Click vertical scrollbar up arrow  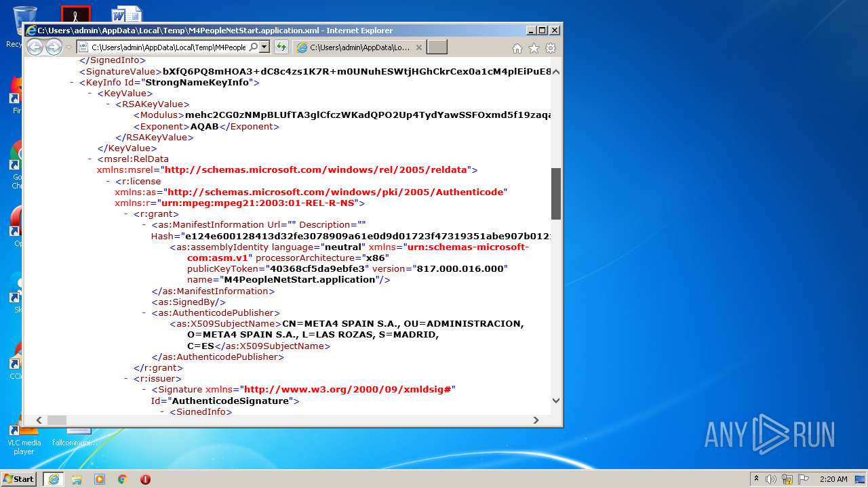point(556,72)
